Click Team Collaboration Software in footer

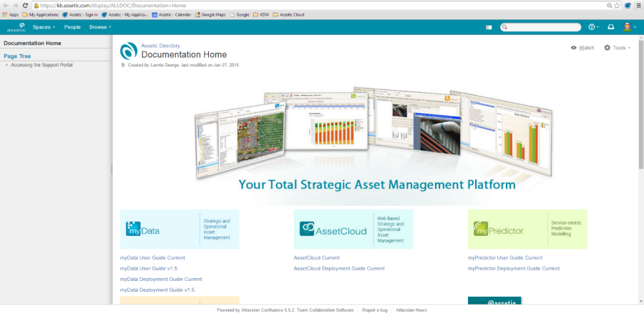(x=324, y=310)
